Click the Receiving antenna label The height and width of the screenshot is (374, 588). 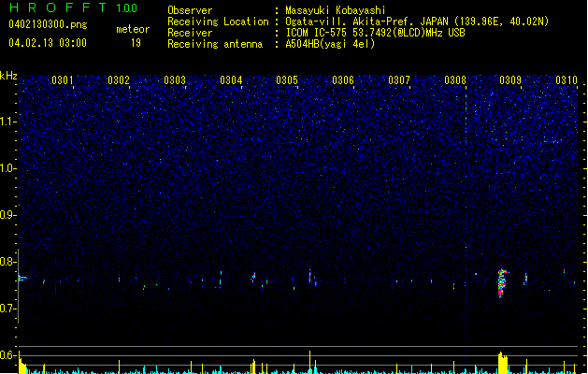[215, 44]
